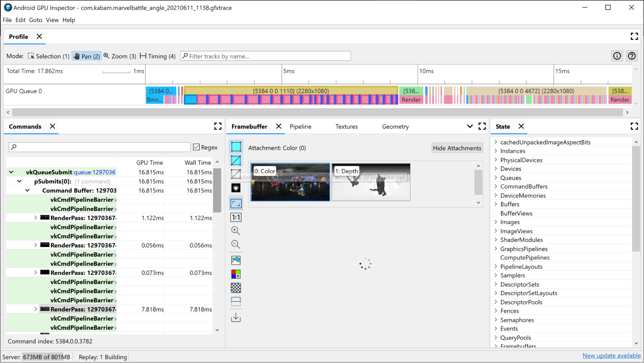Click the 1:1 pixel ratio icon
Image resolution: width=644 pixels, height=363 pixels.
(236, 217)
